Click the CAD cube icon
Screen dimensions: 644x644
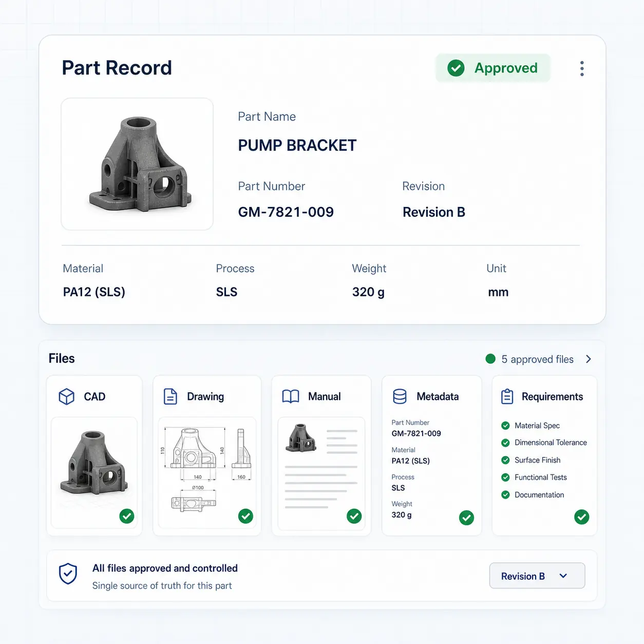coord(67,396)
